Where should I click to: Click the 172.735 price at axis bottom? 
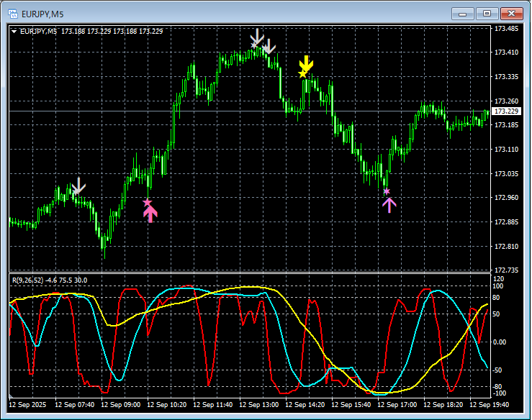[506, 270]
